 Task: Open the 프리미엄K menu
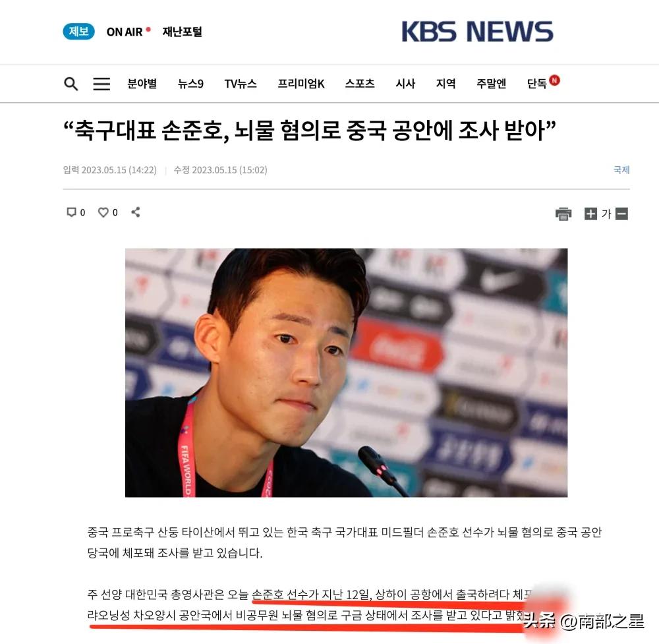click(301, 84)
